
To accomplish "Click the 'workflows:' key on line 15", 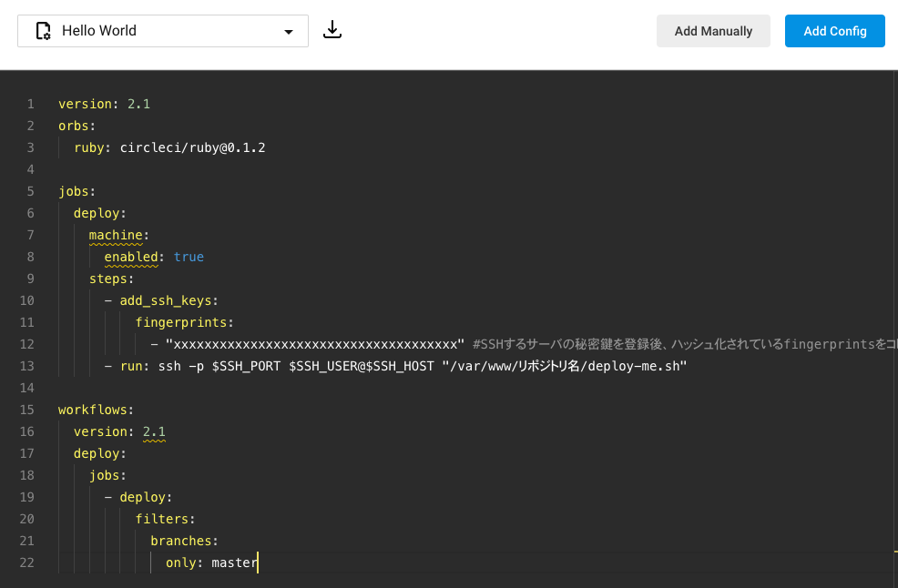I will point(96,410).
